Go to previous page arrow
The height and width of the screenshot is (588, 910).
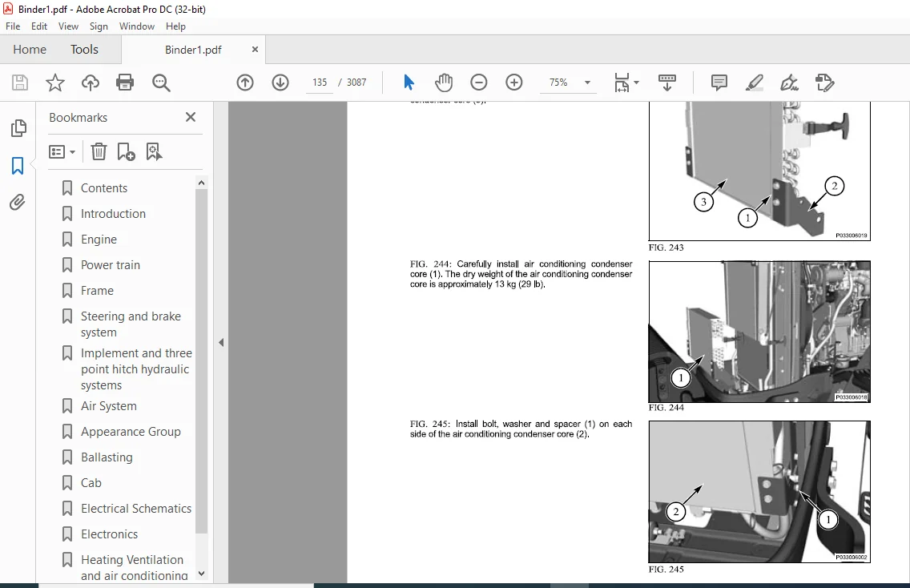coord(245,83)
